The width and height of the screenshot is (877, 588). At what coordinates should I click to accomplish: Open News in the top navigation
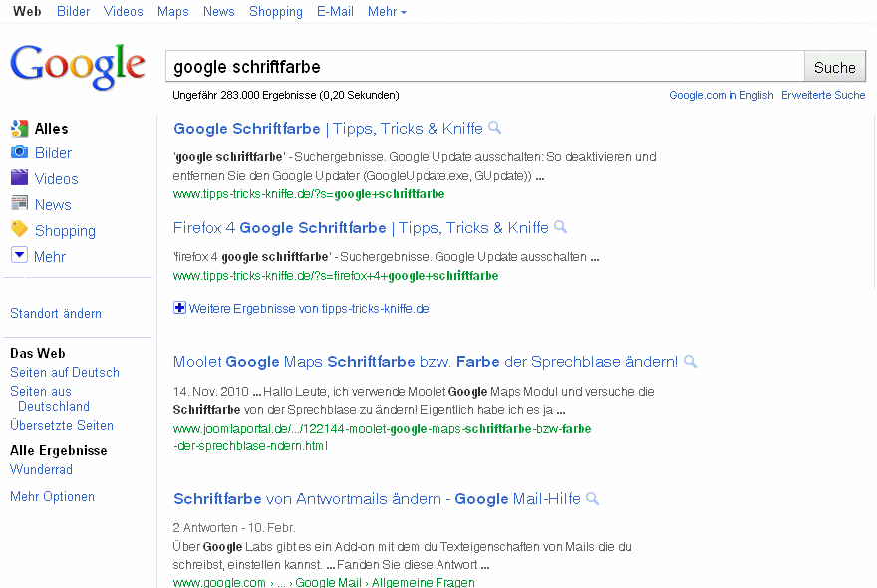218,11
